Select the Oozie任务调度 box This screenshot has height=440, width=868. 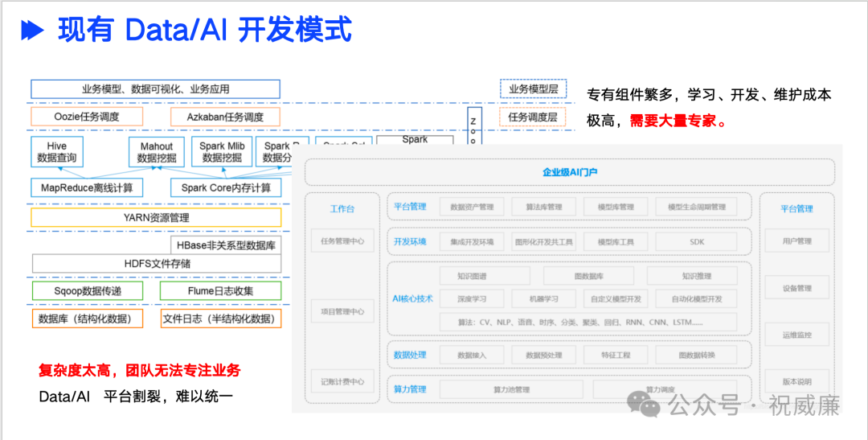point(87,117)
